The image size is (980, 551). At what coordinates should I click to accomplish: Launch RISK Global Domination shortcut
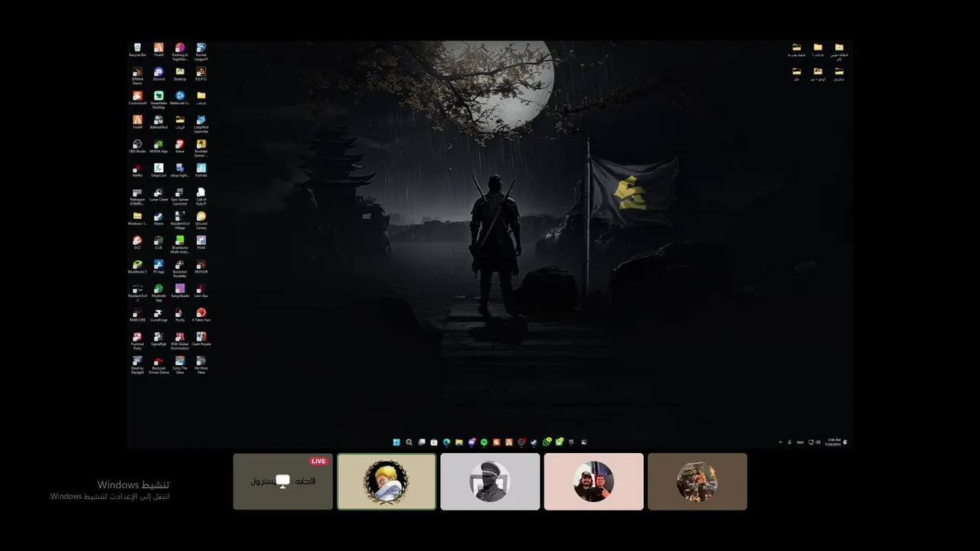pos(180,341)
